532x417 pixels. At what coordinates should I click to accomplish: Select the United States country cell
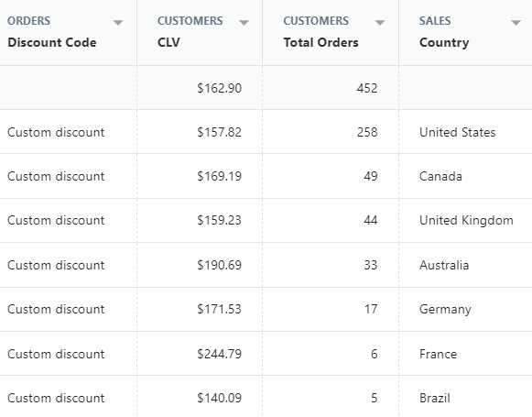click(457, 132)
